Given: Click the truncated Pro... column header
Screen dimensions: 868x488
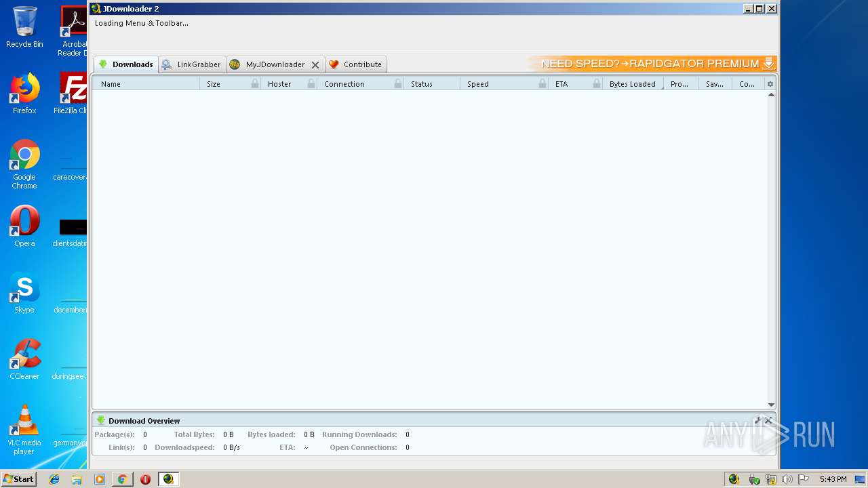Looking at the screenshot, I should (681, 84).
